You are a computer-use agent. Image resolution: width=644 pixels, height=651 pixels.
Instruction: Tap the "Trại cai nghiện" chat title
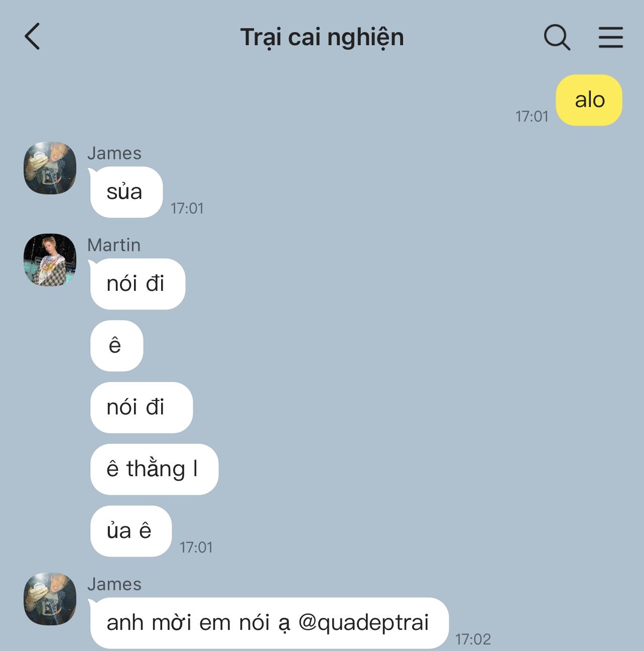tap(322, 37)
